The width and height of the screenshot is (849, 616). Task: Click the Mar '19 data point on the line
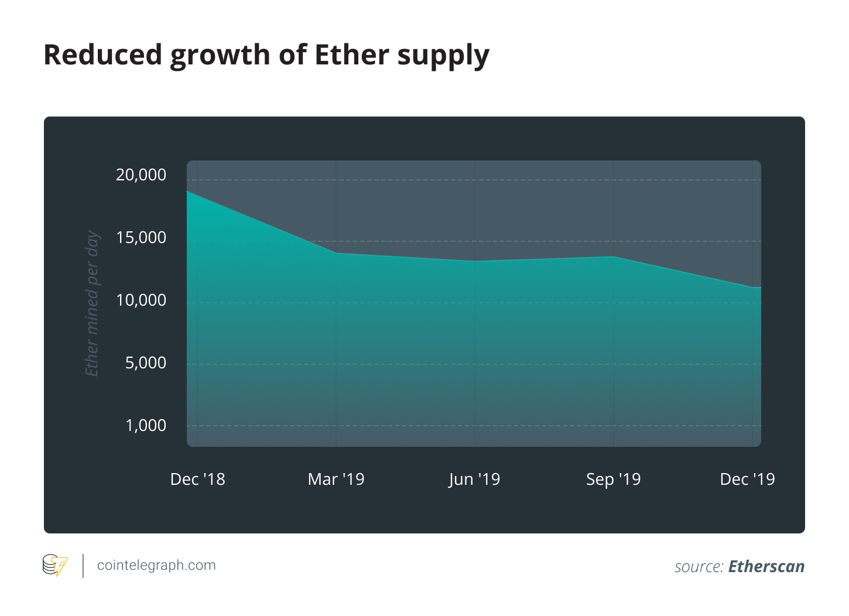[336, 253]
